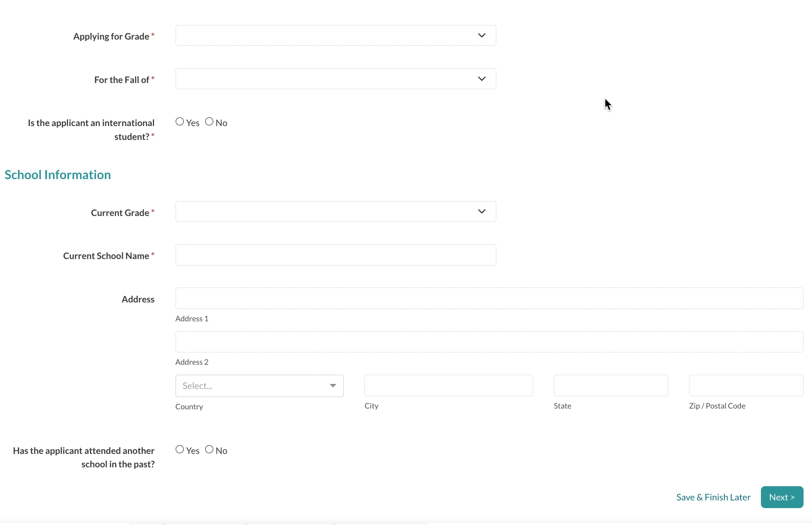Click the Next > button
The width and height of the screenshot is (812, 525).
click(x=782, y=497)
